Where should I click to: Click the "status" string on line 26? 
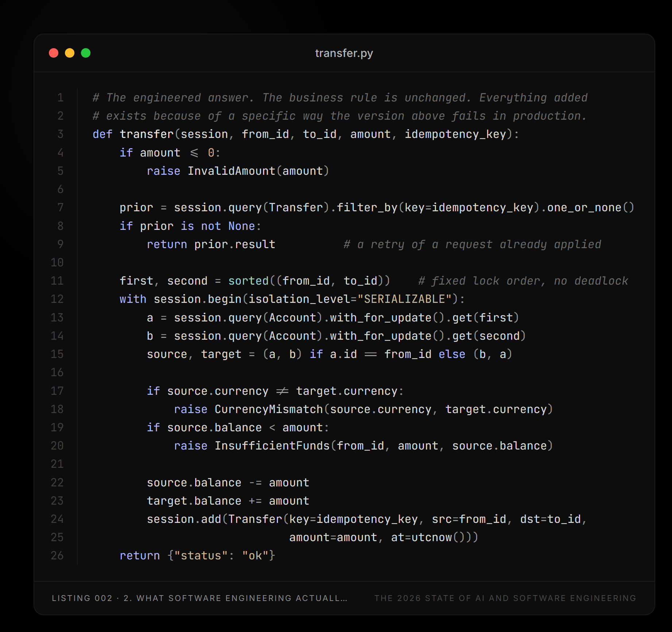(x=201, y=556)
